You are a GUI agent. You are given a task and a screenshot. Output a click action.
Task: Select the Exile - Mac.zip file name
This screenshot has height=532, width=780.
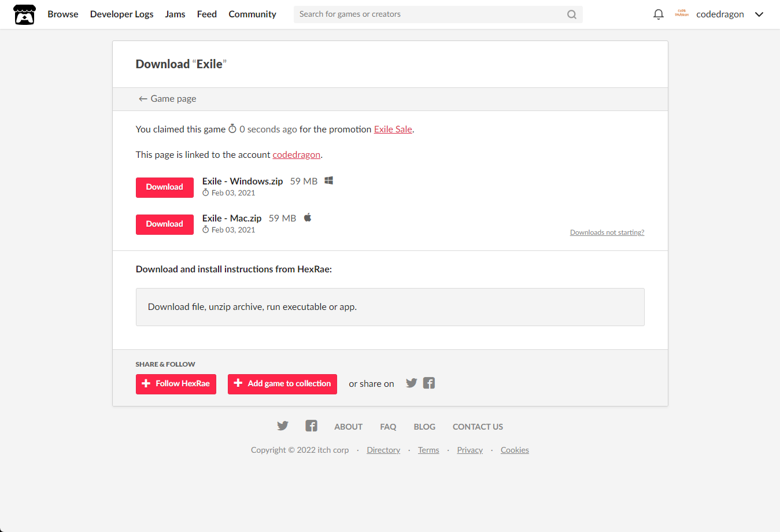click(232, 219)
